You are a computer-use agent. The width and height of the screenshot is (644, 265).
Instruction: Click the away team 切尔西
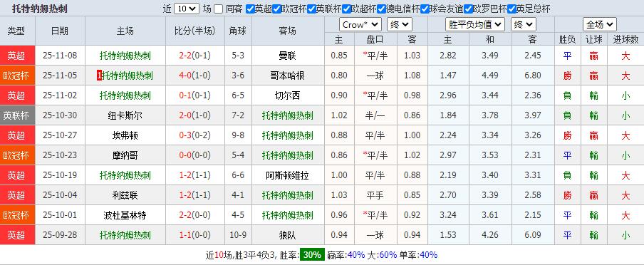pos(288,95)
